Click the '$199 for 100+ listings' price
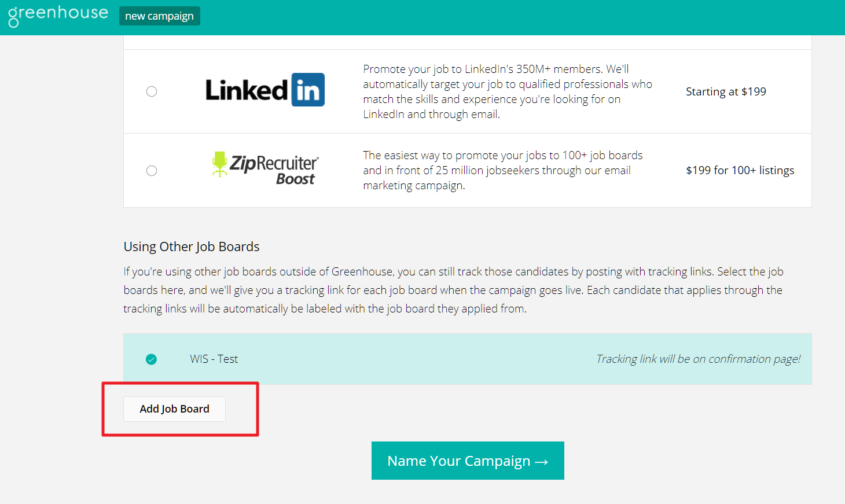Viewport: 845px width, 504px height. click(x=740, y=171)
